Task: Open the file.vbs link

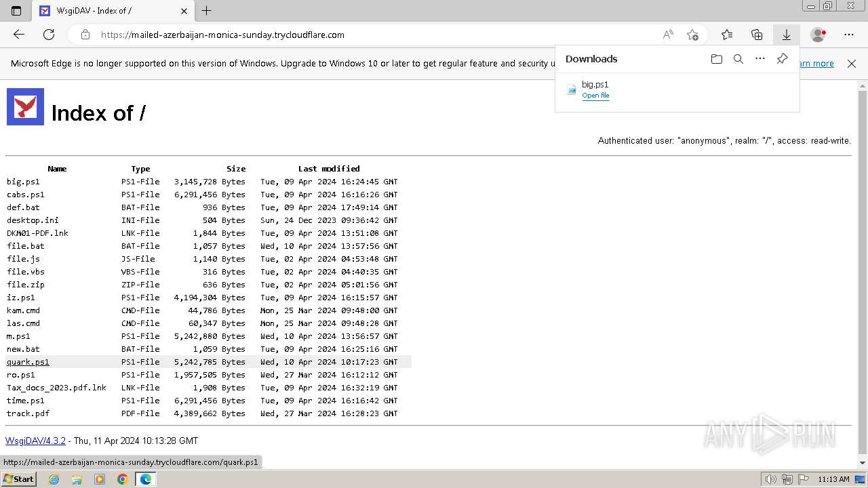Action: 26,272
